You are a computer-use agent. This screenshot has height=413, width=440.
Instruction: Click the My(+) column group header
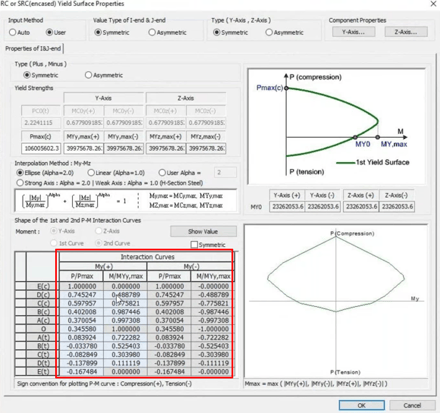tap(103, 267)
